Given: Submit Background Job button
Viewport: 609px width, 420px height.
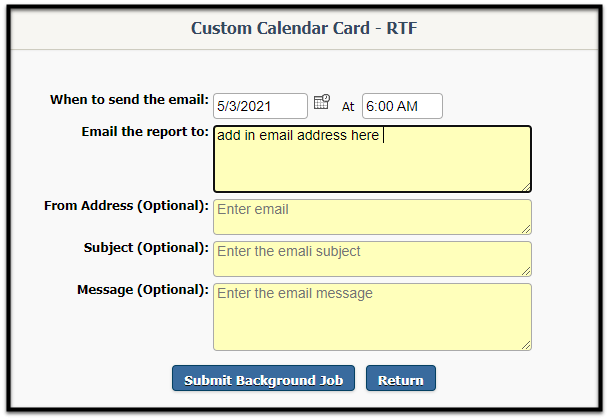Looking at the screenshot, I should [263, 378].
